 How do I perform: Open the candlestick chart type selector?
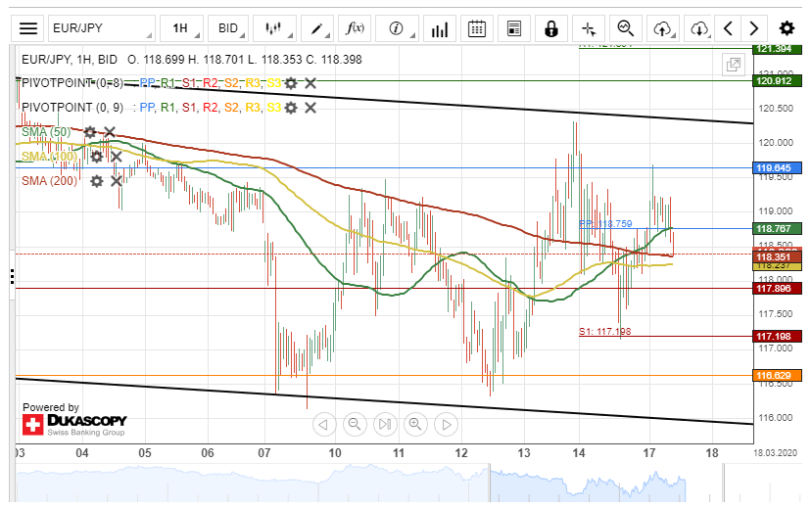[274, 28]
